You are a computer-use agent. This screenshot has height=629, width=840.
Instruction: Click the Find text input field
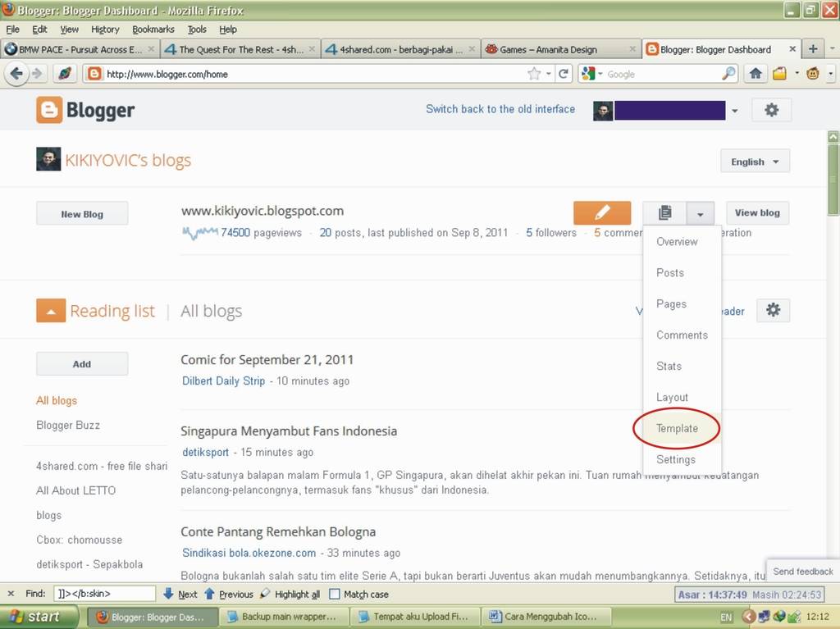click(x=104, y=594)
